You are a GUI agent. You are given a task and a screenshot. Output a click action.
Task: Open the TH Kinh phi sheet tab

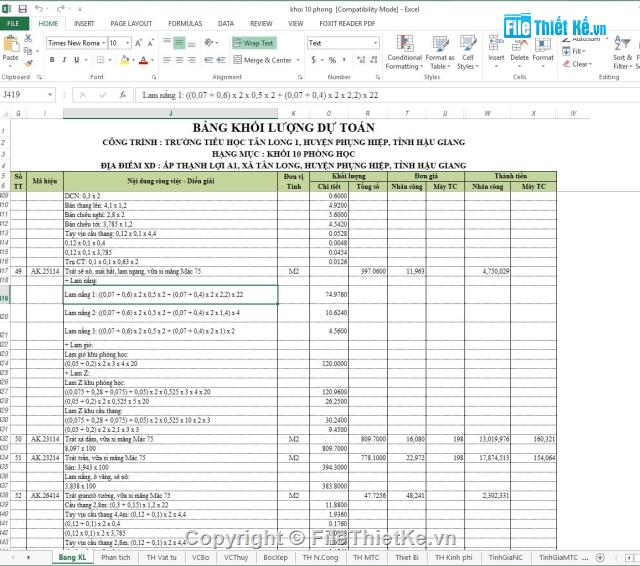click(x=453, y=557)
